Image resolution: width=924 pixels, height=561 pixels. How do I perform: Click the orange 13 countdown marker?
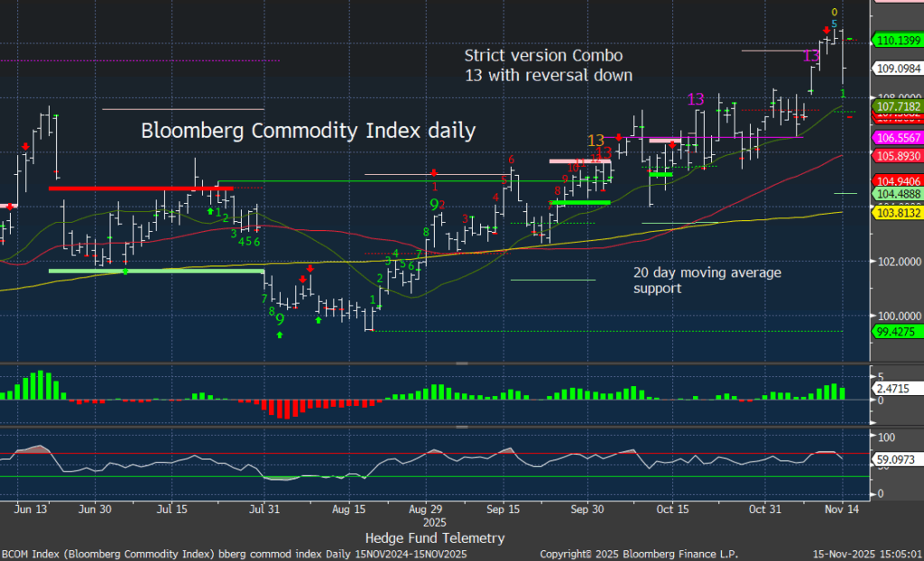pos(596,141)
